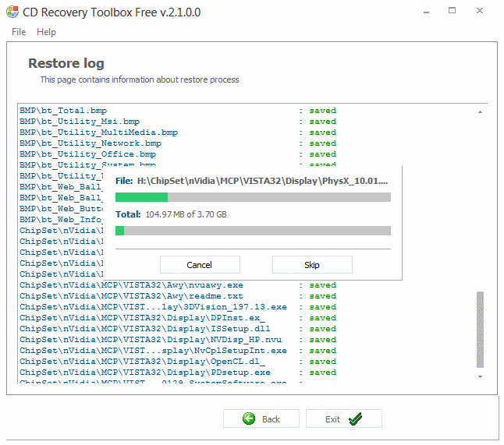The width and height of the screenshot is (504, 445).
Task: Click the restore process description text
Action: tap(140, 79)
